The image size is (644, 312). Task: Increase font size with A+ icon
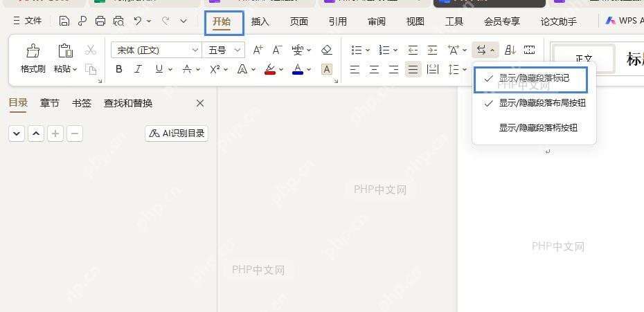(x=258, y=50)
